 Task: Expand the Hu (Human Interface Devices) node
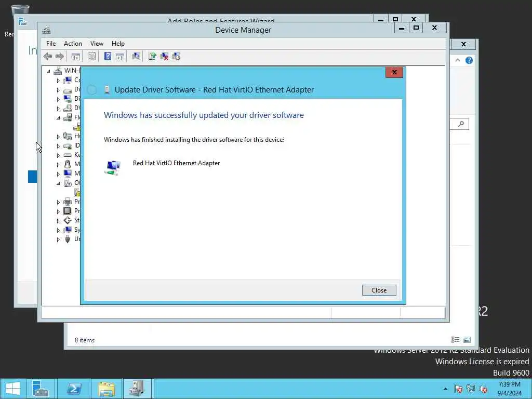click(58, 137)
